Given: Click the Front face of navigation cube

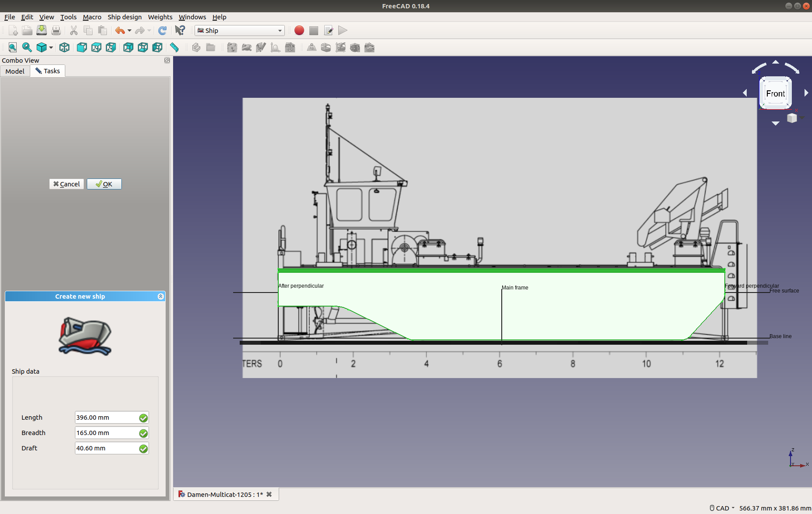Looking at the screenshot, I should click(776, 93).
